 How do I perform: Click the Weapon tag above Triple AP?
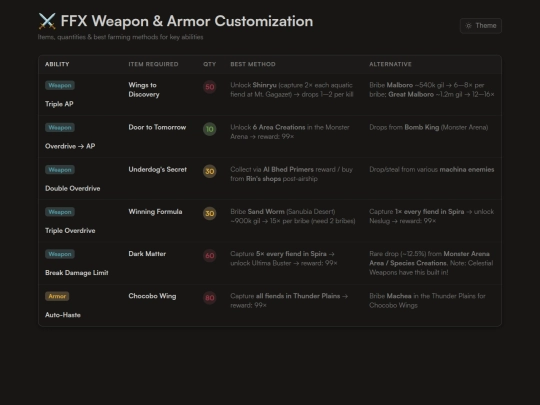pos(60,85)
